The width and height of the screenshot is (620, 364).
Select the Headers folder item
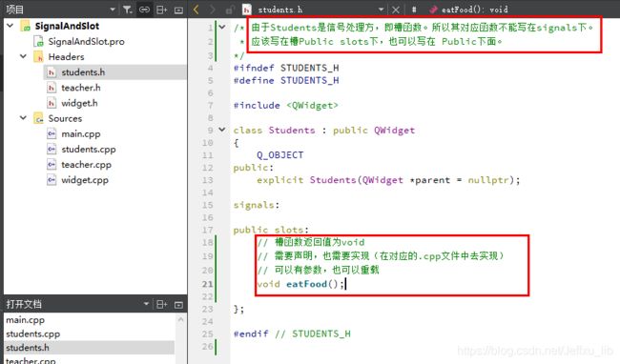coord(66,57)
